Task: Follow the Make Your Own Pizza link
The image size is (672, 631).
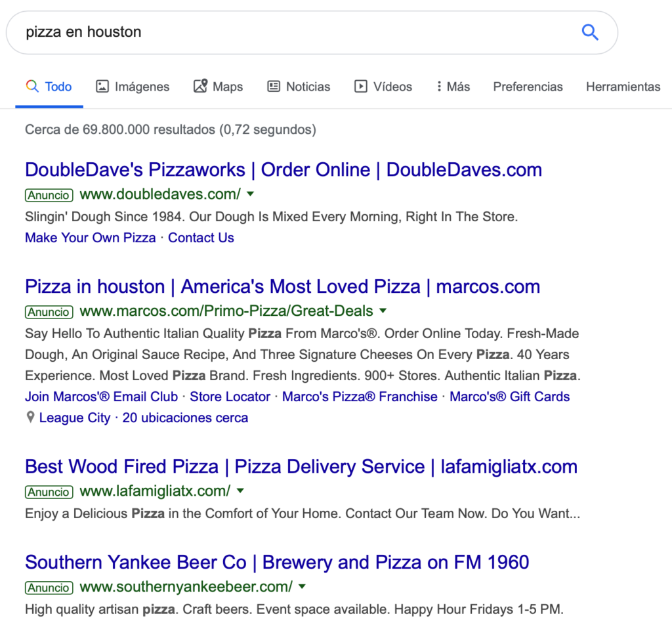Action: click(x=91, y=238)
